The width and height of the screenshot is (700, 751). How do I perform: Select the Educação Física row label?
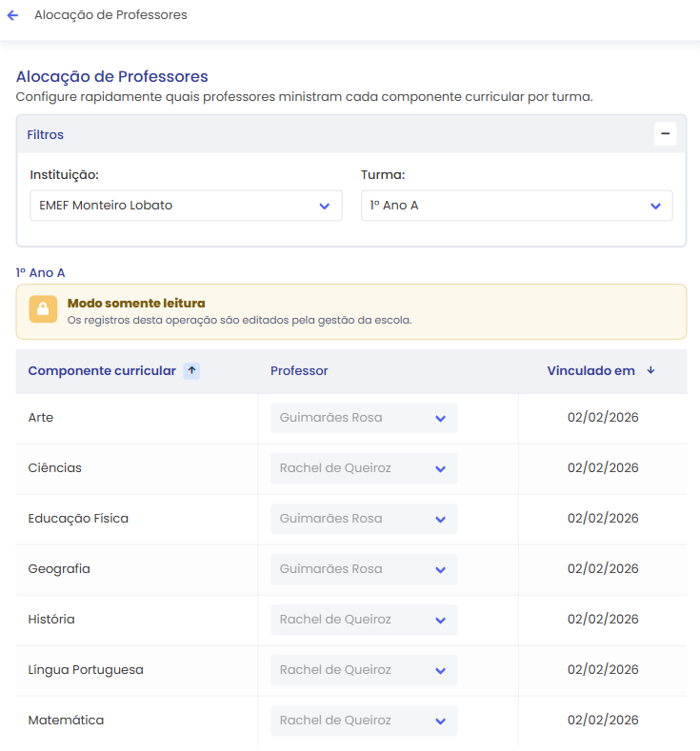[78, 519]
